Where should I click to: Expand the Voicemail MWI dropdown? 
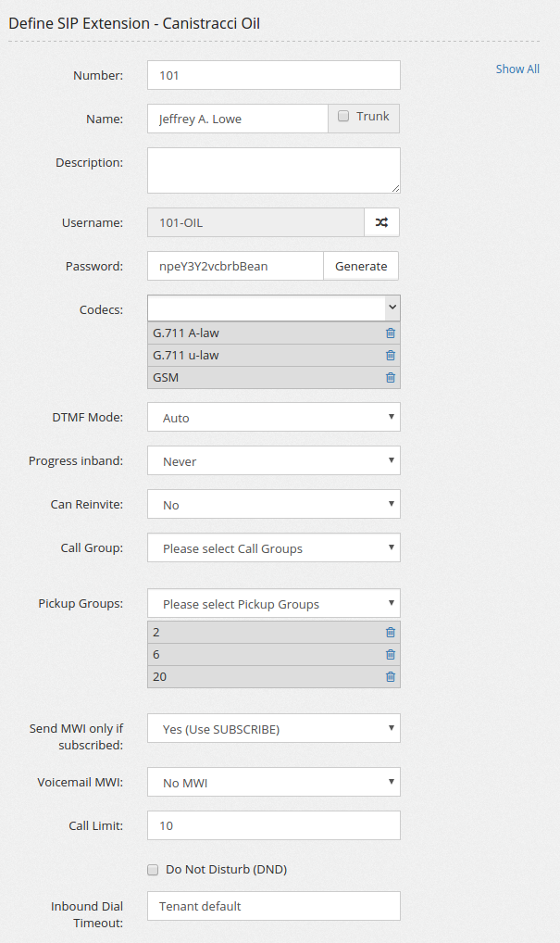pos(273,783)
